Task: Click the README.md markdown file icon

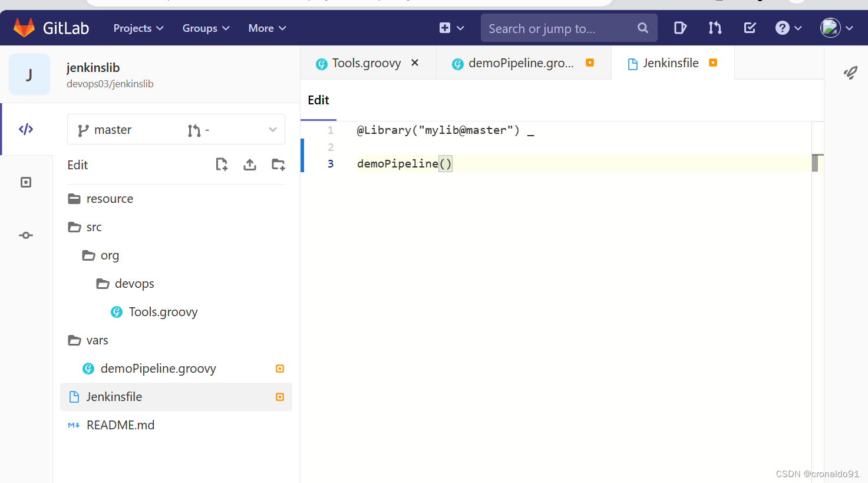Action: tap(74, 425)
